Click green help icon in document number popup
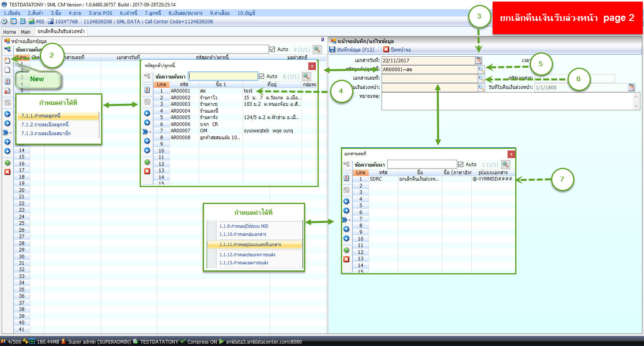This screenshot has width=644, height=346. point(346,250)
